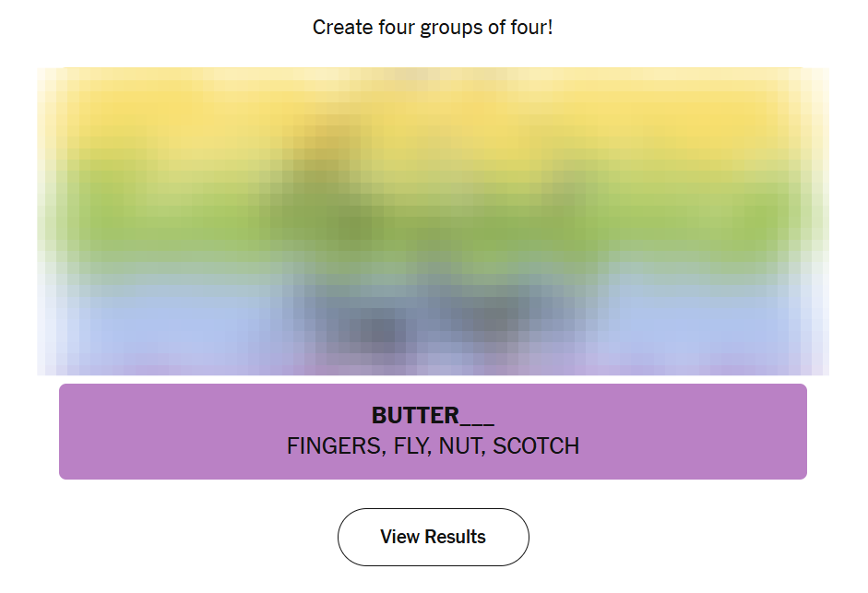
Task: Select the blurred yellow category band
Action: 433,111
